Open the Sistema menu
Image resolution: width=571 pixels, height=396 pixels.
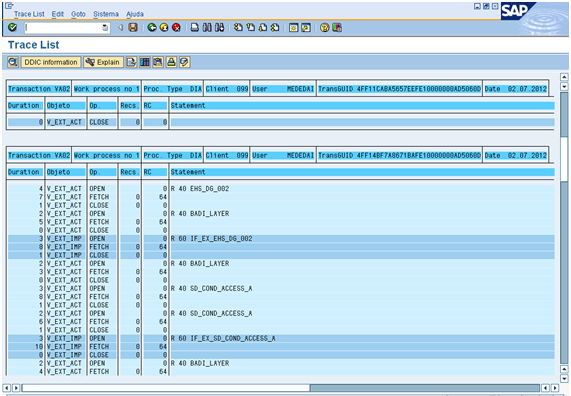tap(106, 14)
